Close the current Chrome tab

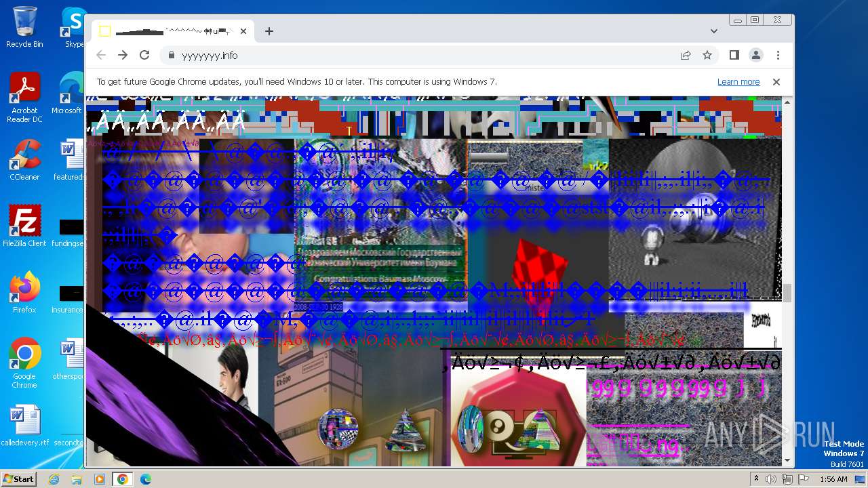(243, 31)
